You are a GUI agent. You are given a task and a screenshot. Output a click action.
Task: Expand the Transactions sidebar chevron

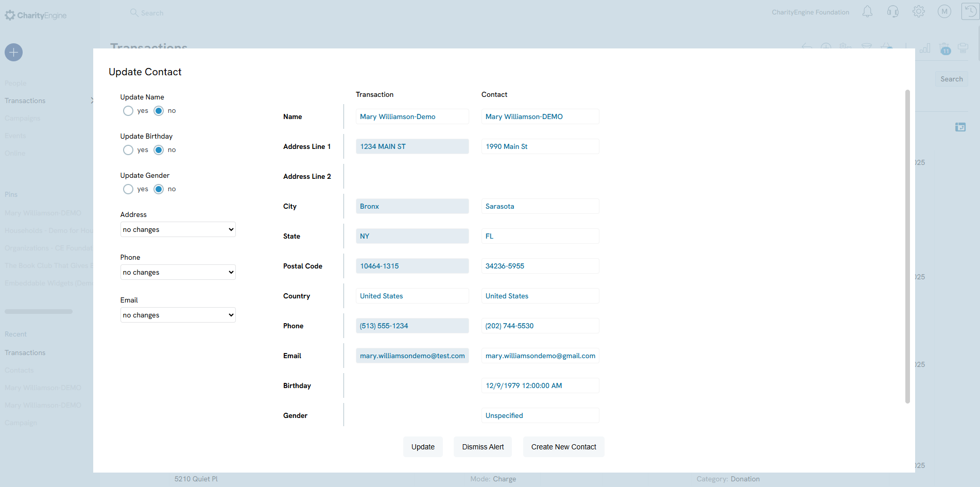(x=92, y=100)
